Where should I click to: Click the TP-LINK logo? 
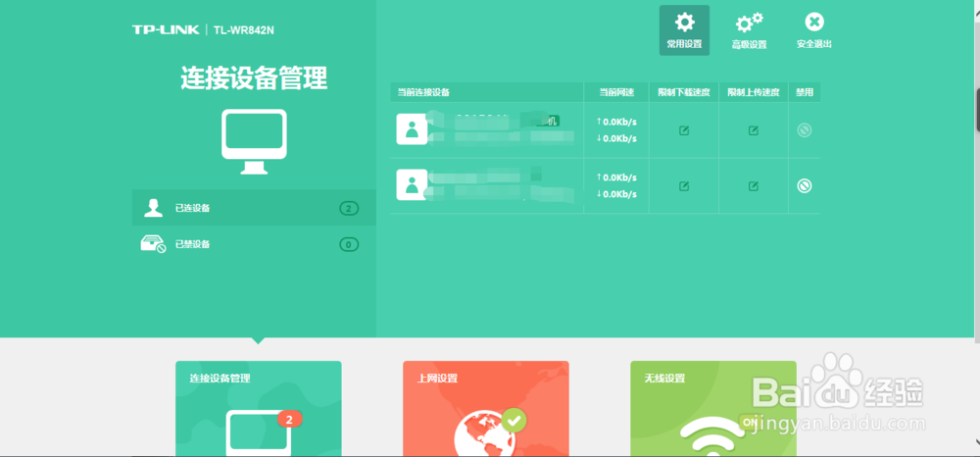click(166, 30)
